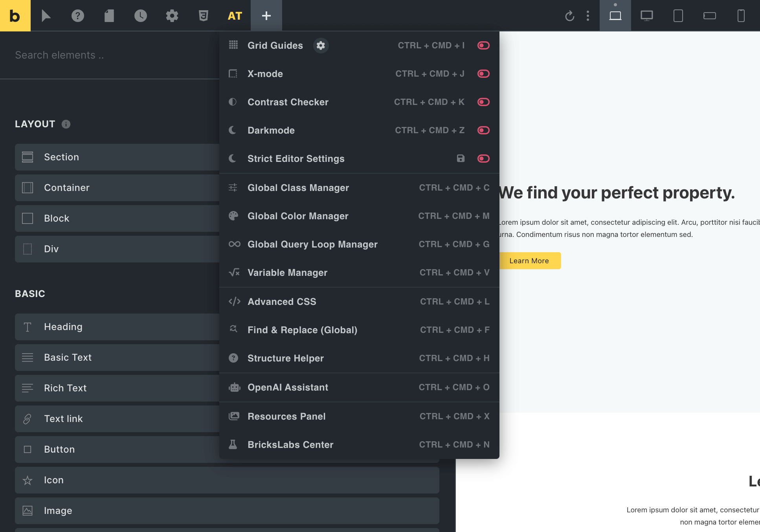Open Global Class Manager menu item
This screenshot has height=532, width=760.
click(x=298, y=188)
